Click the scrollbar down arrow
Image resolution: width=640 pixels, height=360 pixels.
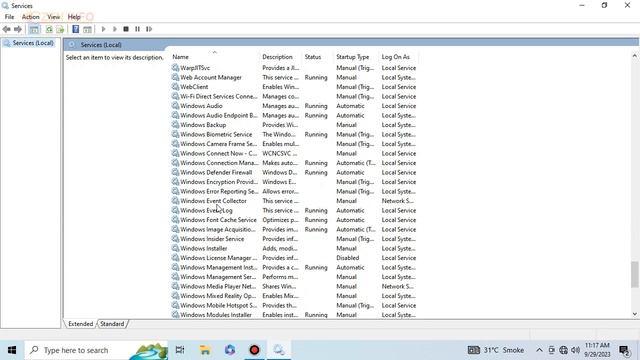click(634, 314)
